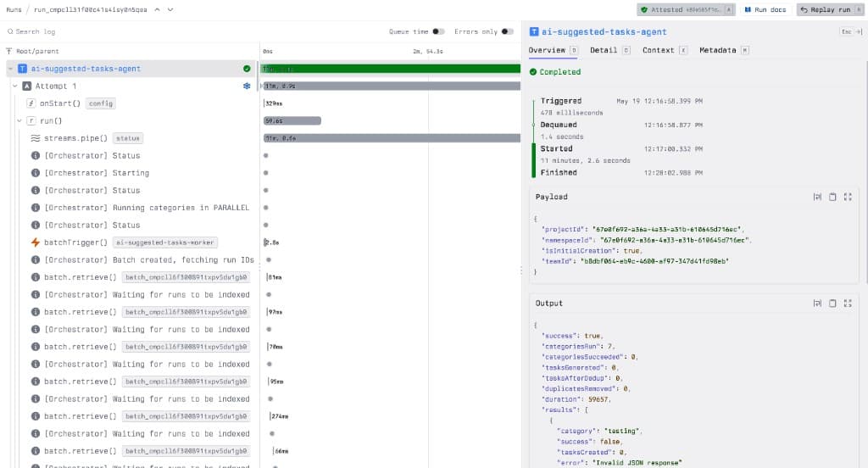Click the run ID breadcrumb text
The image size is (868, 468).
91,9
